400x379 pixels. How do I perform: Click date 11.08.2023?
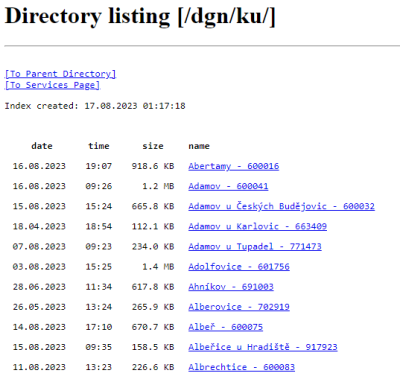[x=39, y=367]
